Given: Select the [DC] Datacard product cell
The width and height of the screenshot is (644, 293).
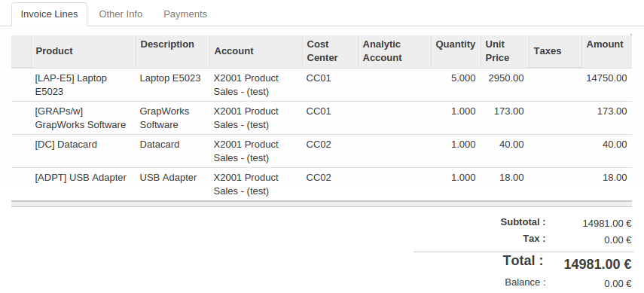Looking at the screenshot, I should (x=84, y=151).
